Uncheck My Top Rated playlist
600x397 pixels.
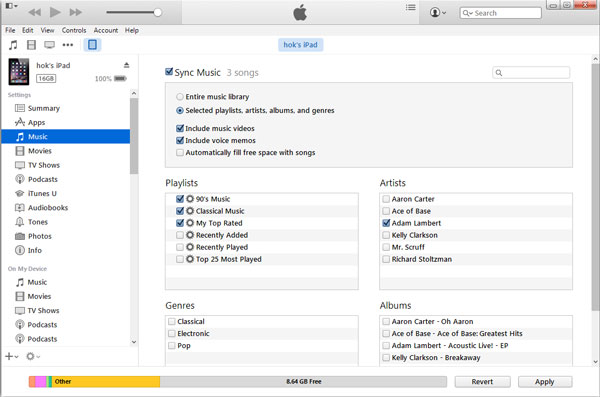tap(180, 223)
